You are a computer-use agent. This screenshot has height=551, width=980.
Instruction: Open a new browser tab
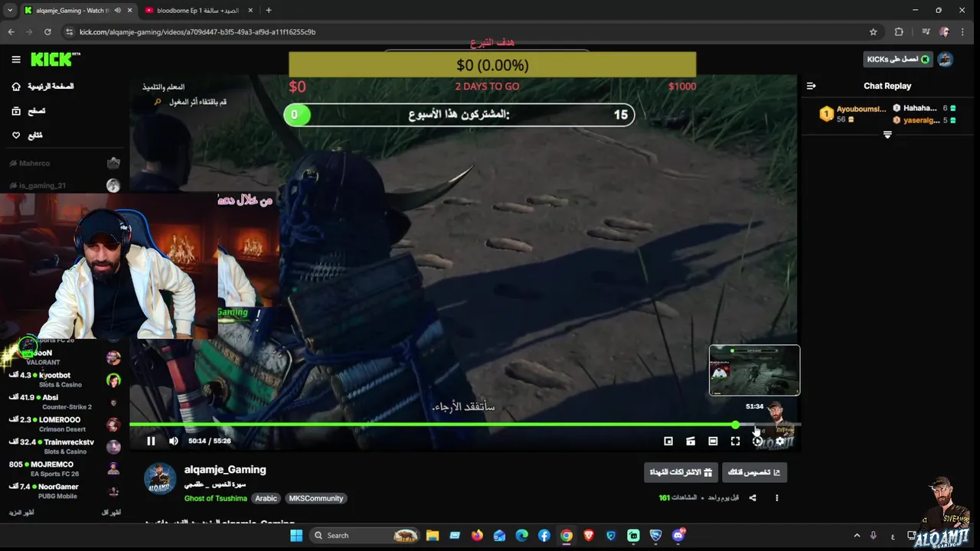coord(268,11)
